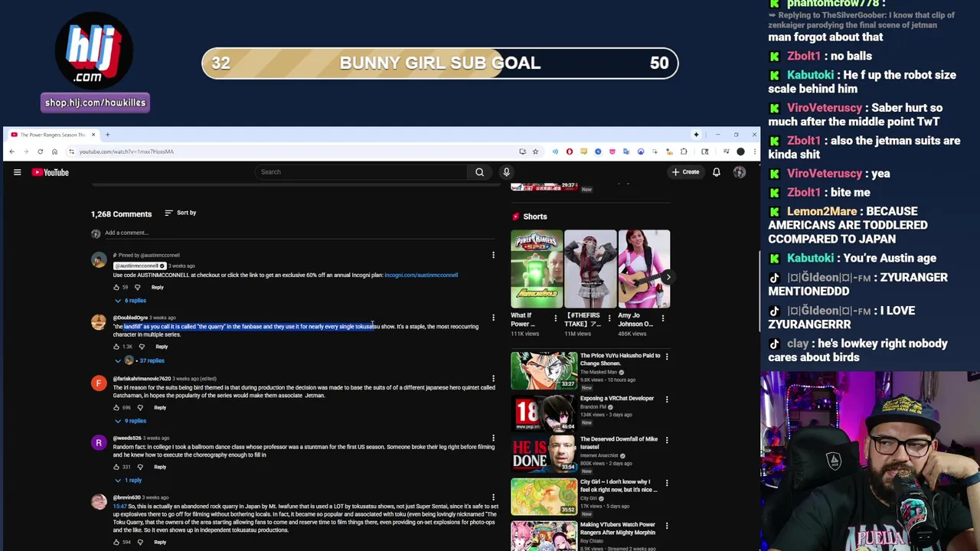Expand 9 replies under fariskahrimanovic7620 comment
Image resolution: width=980 pixels, height=551 pixels.
(131, 421)
